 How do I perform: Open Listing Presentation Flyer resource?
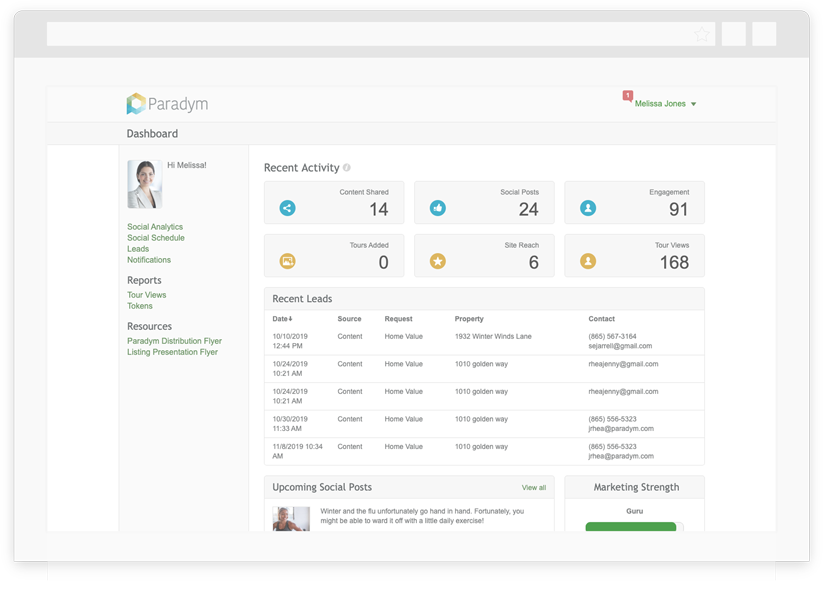(172, 352)
